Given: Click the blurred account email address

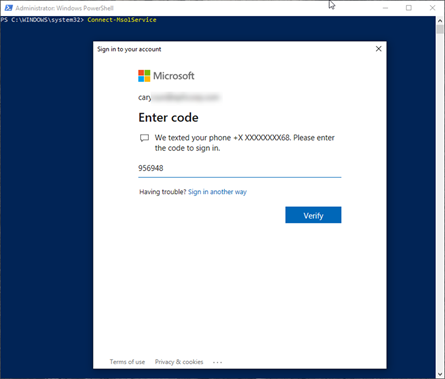Looking at the screenshot, I should click(179, 97).
